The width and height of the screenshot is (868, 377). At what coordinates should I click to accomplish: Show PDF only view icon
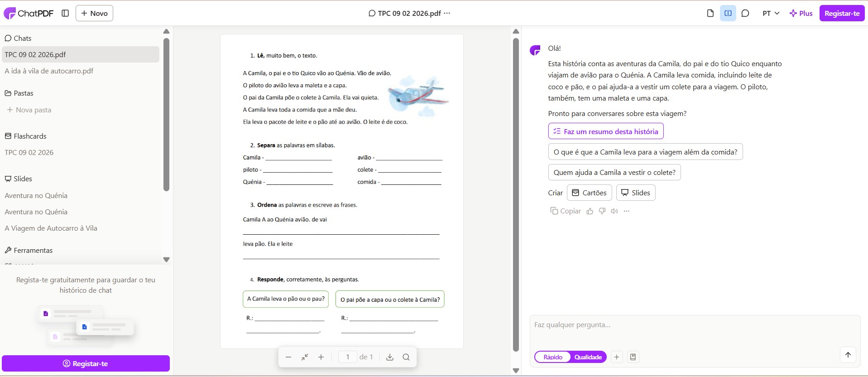click(x=710, y=13)
